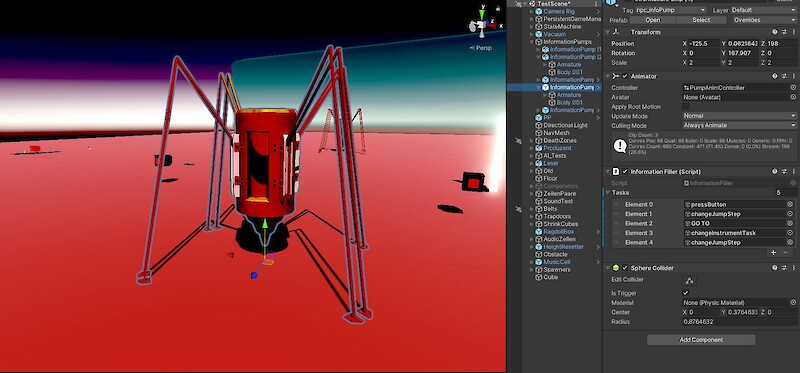This screenshot has height=373, width=800.
Task: Open Sphere Collider kebab menu
Action: tap(793, 267)
